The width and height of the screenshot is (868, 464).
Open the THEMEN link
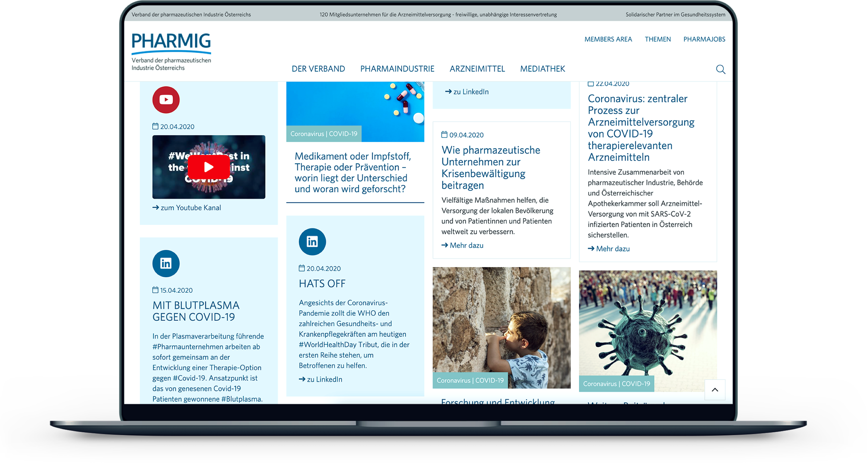tap(657, 39)
